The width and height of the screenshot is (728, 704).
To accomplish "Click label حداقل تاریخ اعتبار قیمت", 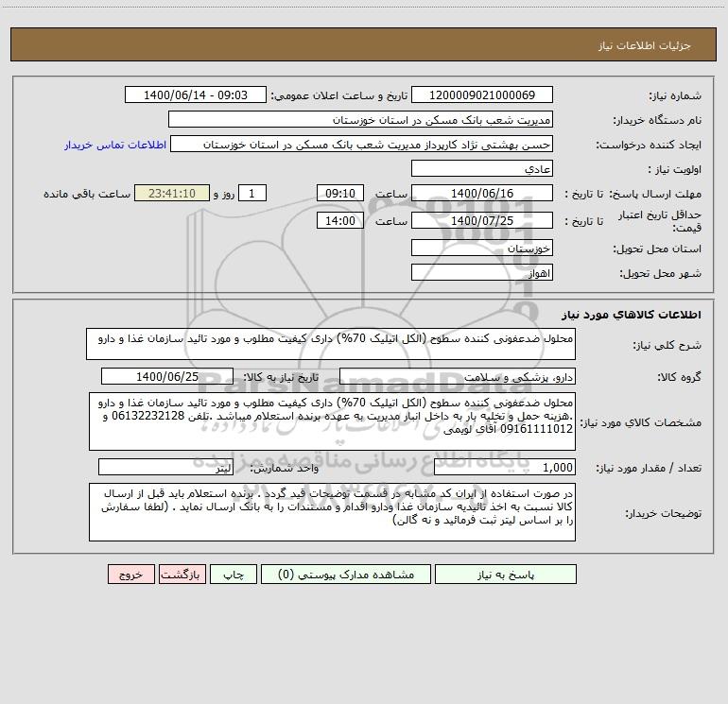I will point(660,221).
